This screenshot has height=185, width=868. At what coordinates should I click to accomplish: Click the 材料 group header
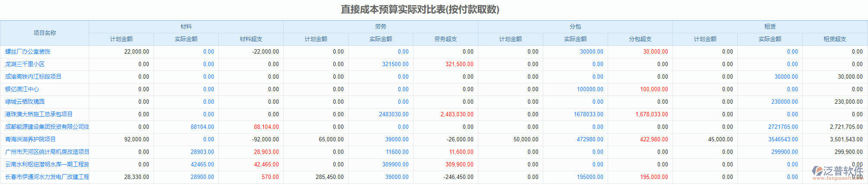tap(186, 26)
